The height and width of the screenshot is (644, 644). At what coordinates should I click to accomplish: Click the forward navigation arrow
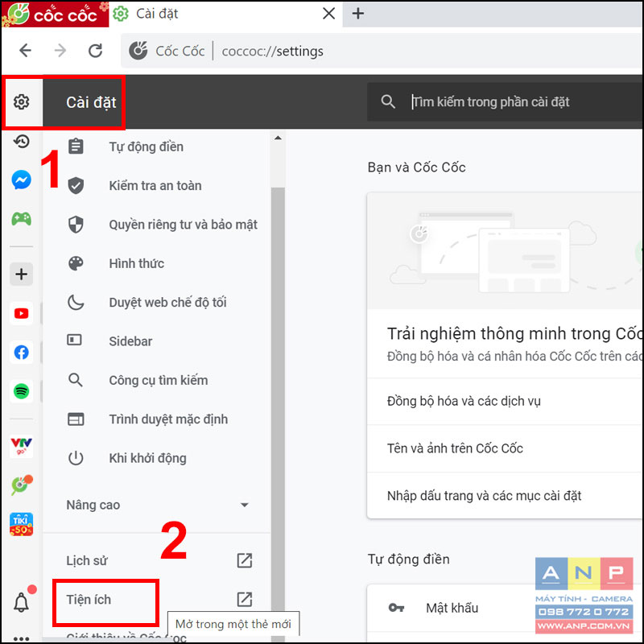point(60,51)
